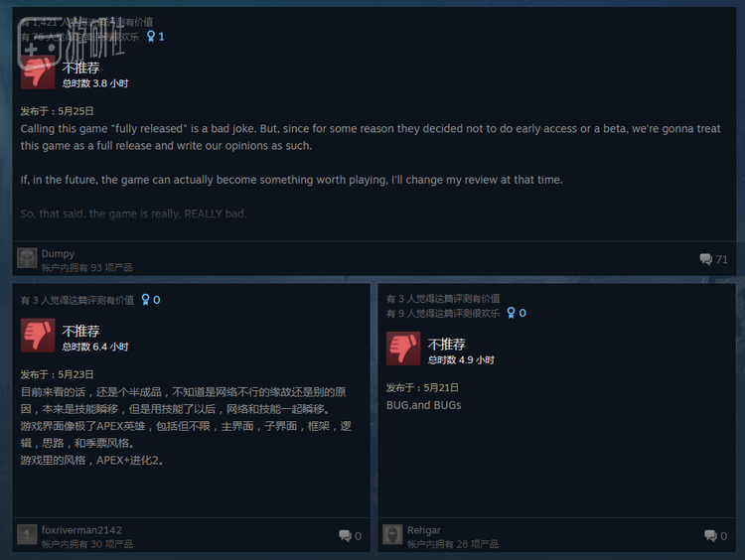Click the award ribbon icon on the 4.9-hour review
This screenshot has height=560, width=745.
pyautogui.click(x=512, y=313)
